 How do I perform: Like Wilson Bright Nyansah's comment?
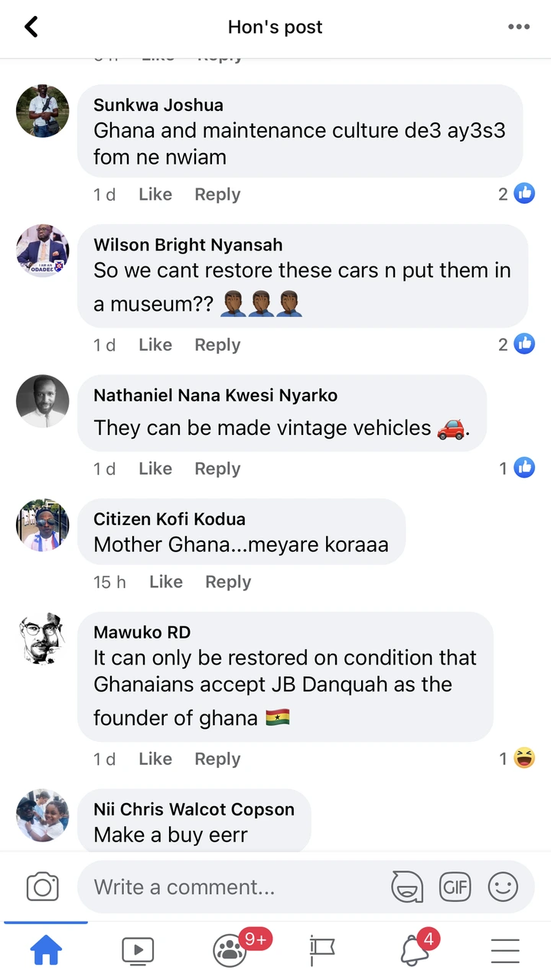click(x=155, y=345)
